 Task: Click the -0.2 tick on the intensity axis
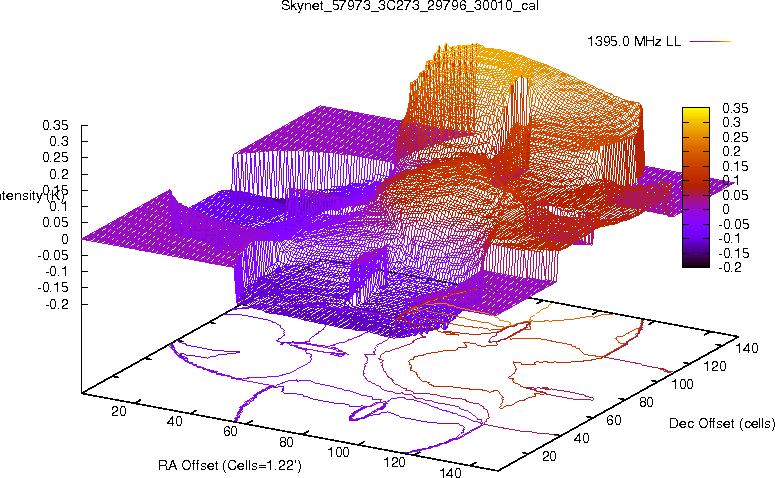coord(57,304)
